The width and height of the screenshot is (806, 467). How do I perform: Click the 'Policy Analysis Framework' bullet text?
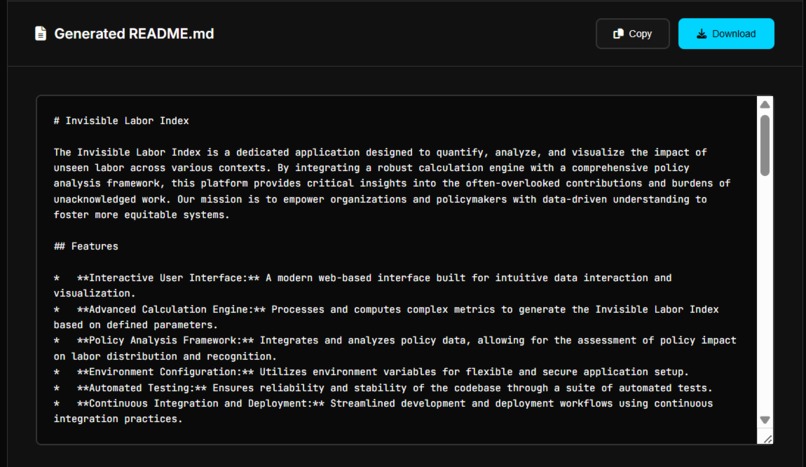click(x=166, y=340)
